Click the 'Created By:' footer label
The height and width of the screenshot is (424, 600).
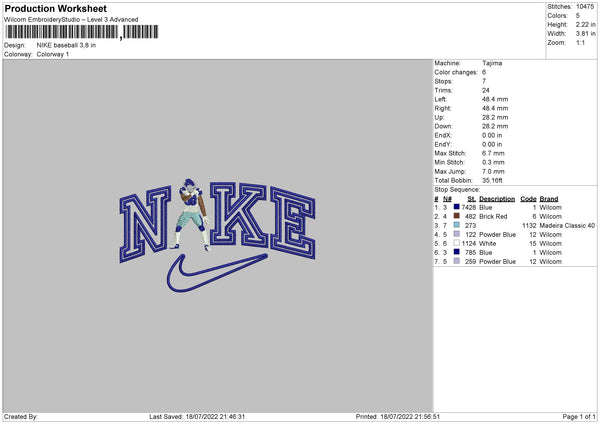(x=21, y=417)
